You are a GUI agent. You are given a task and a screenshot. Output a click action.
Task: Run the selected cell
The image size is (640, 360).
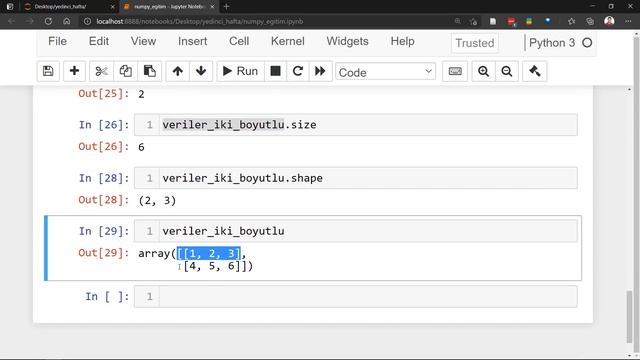[240, 71]
